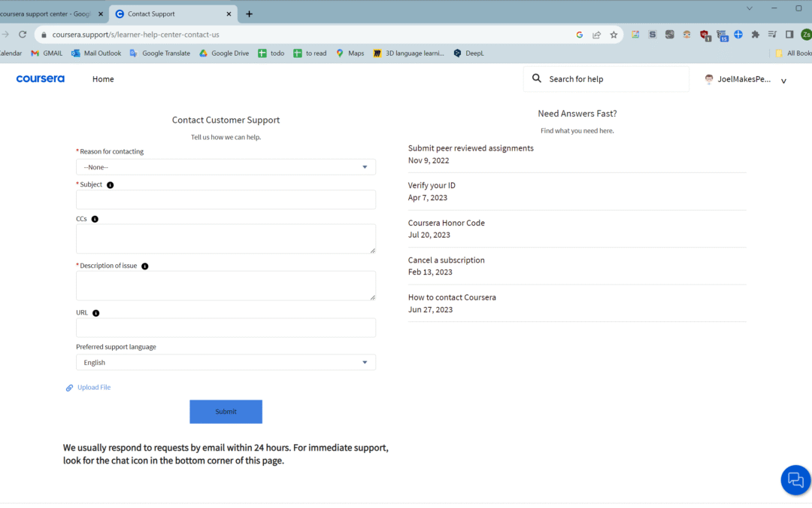Open the Home navigation item
The image size is (812, 508).
[x=103, y=79]
